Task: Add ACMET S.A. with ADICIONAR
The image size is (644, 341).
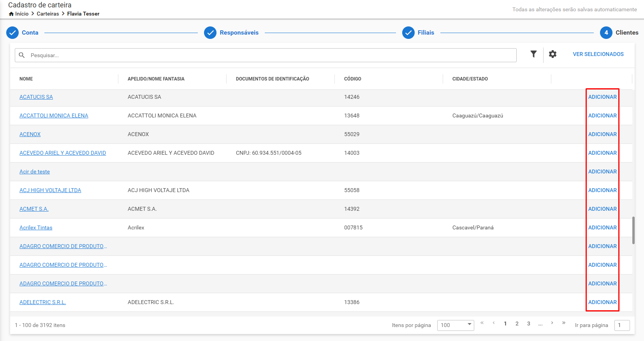Action: click(602, 209)
